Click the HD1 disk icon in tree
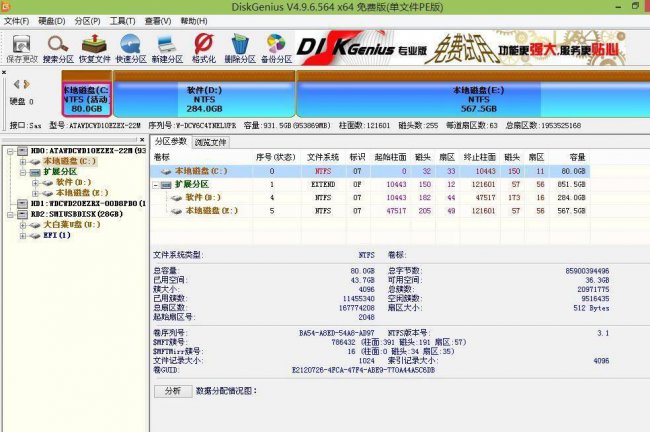 pos(22,204)
